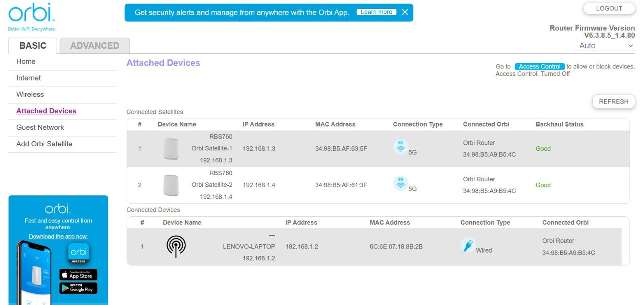Click the 5G WiFi icon for Satellite-1
This screenshot has width=644, height=305.
tap(400, 147)
